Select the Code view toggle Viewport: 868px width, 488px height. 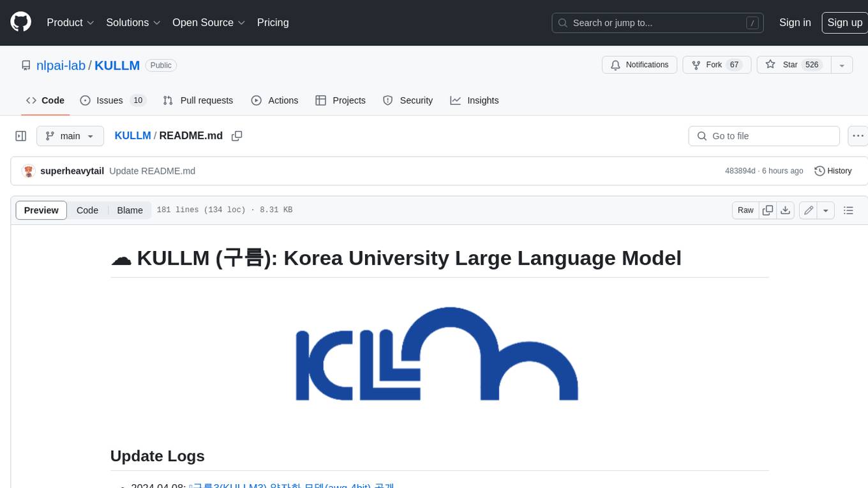tap(87, 210)
